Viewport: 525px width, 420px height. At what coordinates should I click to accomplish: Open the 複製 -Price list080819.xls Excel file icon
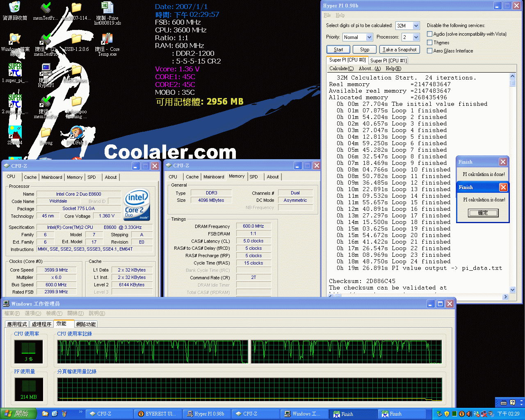[x=107, y=13]
